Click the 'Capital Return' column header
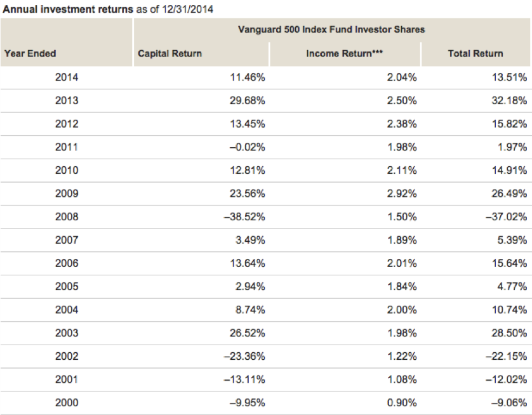 (170, 53)
